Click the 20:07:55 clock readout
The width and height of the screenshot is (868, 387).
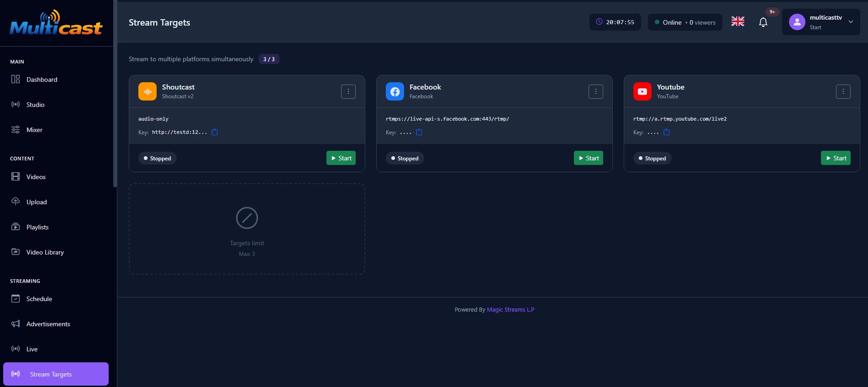pyautogui.click(x=620, y=22)
